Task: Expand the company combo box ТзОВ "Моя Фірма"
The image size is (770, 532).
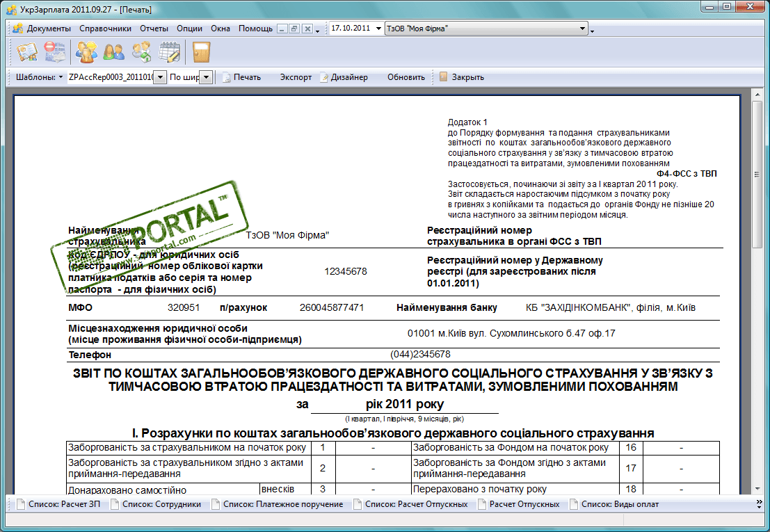Action: tap(582, 29)
